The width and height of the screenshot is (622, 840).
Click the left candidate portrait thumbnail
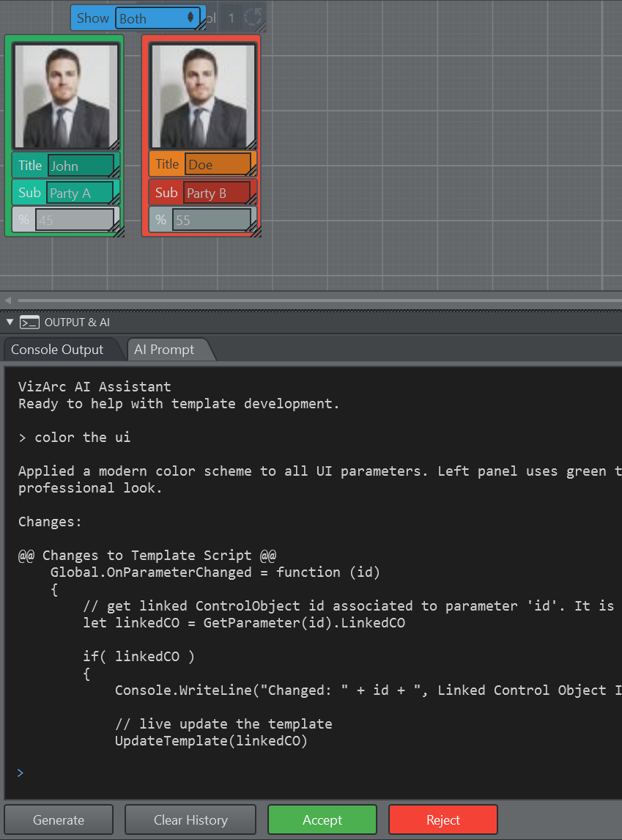tap(66, 95)
